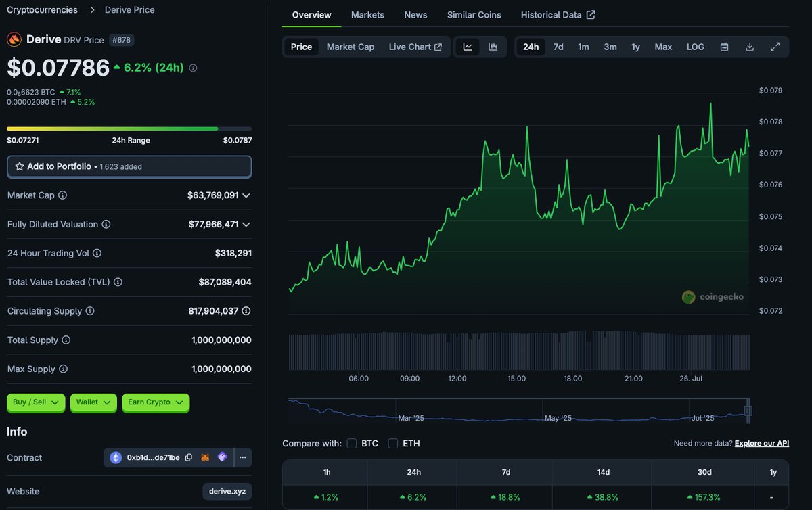Click the Derive coin logo
Screen dimensions: 812x510
(14, 39)
